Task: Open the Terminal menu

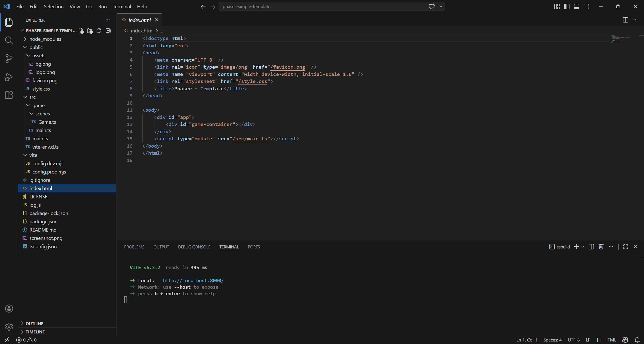Action: pos(122,7)
